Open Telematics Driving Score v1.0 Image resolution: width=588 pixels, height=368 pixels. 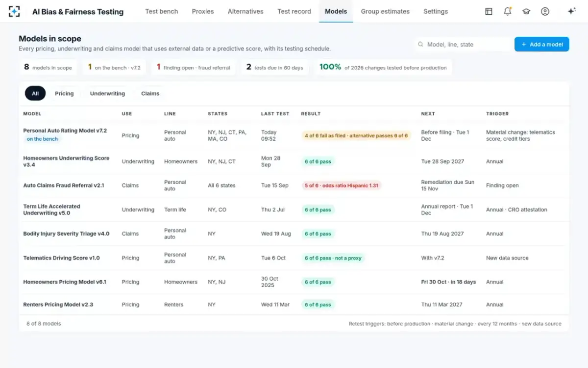61,258
